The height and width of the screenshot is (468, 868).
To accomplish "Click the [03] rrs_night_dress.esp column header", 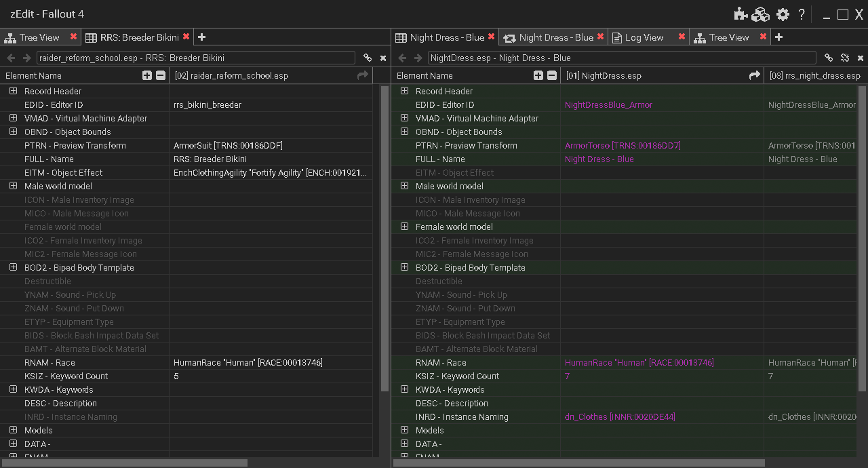I will coord(815,75).
